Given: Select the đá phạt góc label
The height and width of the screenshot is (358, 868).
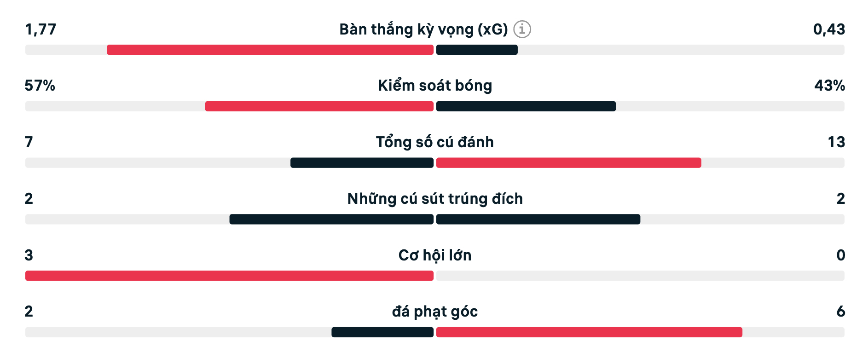Looking at the screenshot, I should [435, 312].
